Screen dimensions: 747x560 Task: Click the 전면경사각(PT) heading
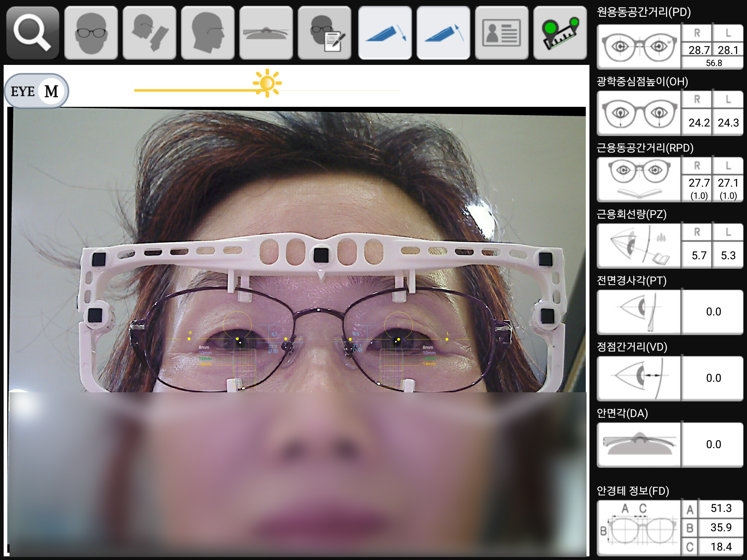631,280
